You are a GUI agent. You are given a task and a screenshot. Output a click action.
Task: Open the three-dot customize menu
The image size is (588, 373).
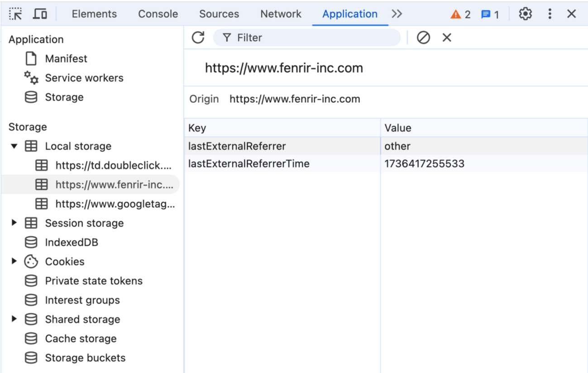550,14
